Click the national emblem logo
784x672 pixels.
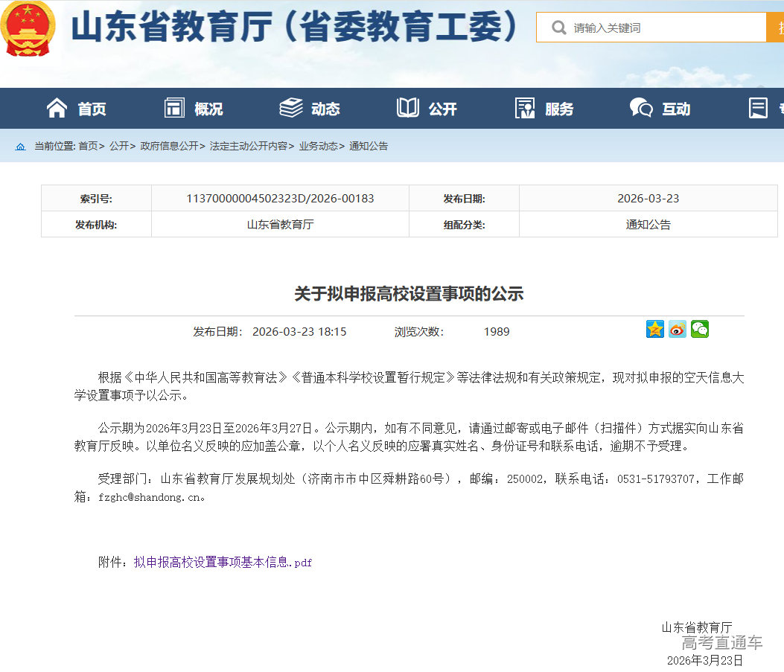coord(28,28)
